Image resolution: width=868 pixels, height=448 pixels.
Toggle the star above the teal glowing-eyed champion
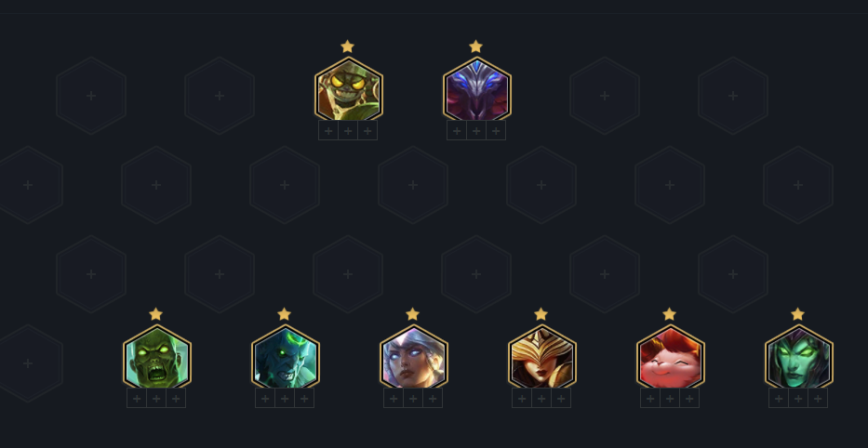point(284,314)
